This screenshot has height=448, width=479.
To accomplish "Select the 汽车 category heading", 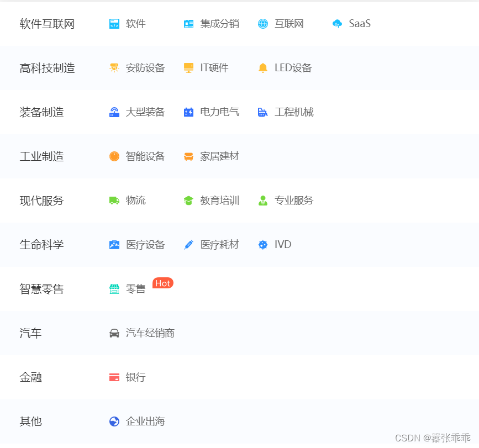I will click(30, 333).
